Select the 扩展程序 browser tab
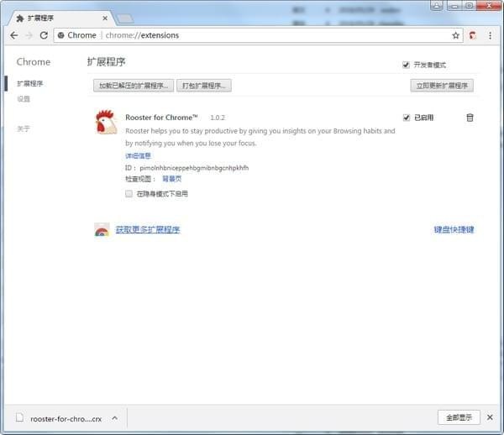 [x=61, y=18]
